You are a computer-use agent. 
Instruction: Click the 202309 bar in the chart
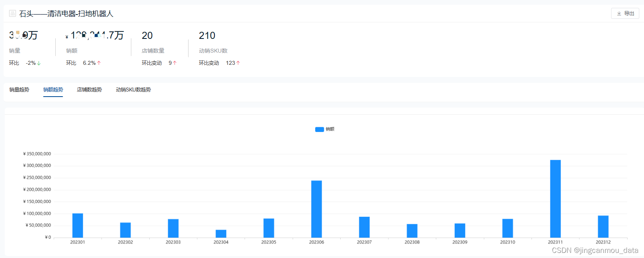tap(460, 231)
